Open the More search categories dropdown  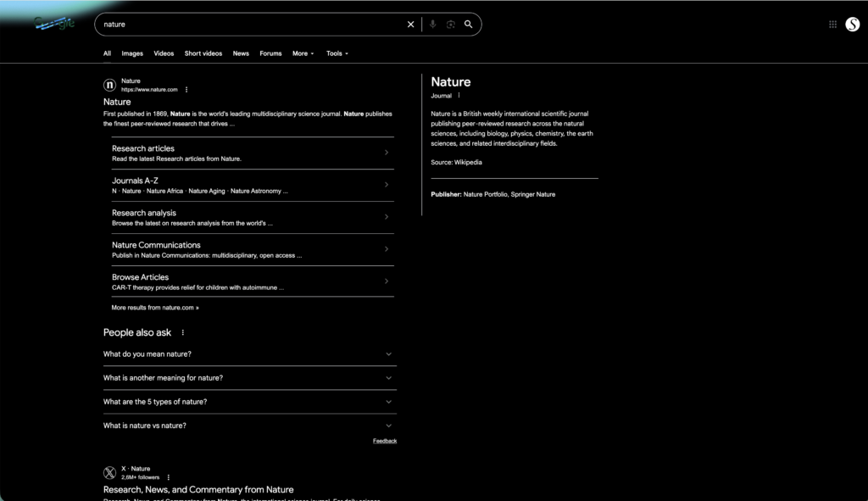[x=303, y=53]
